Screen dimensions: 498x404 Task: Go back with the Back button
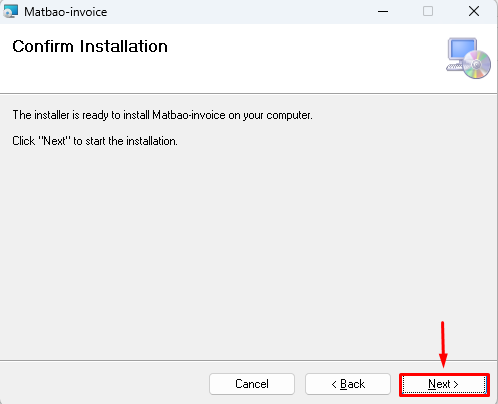point(348,384)
